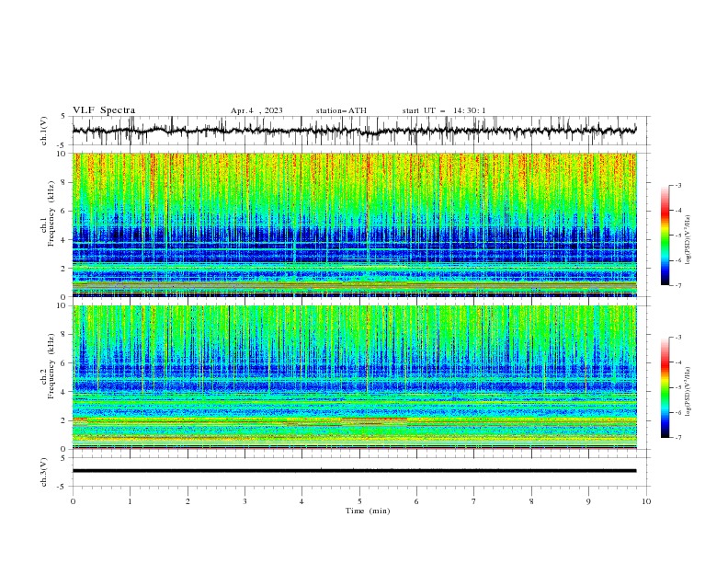
Task: Click the time axis tick label "2"
Action: tap(188, 501)
